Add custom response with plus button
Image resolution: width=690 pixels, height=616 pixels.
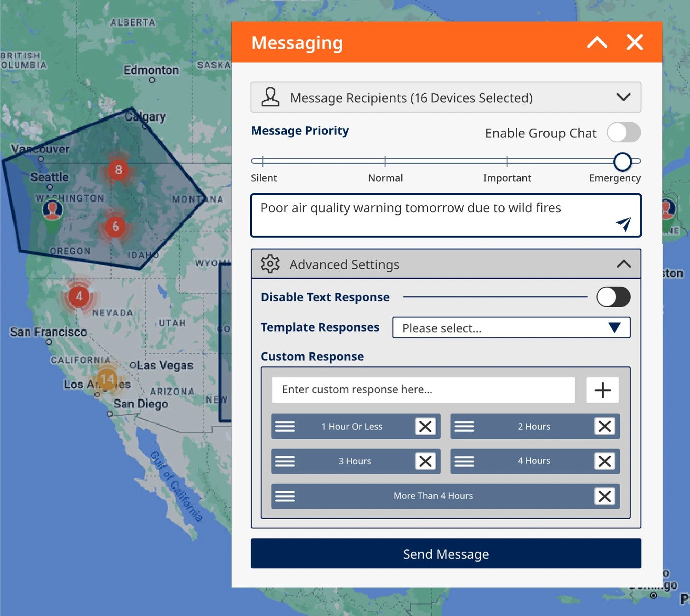603,390
